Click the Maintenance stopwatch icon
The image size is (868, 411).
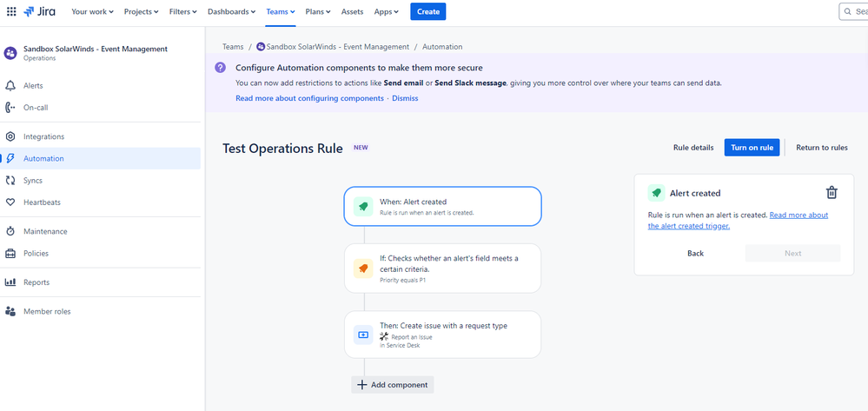click(10, 231)
